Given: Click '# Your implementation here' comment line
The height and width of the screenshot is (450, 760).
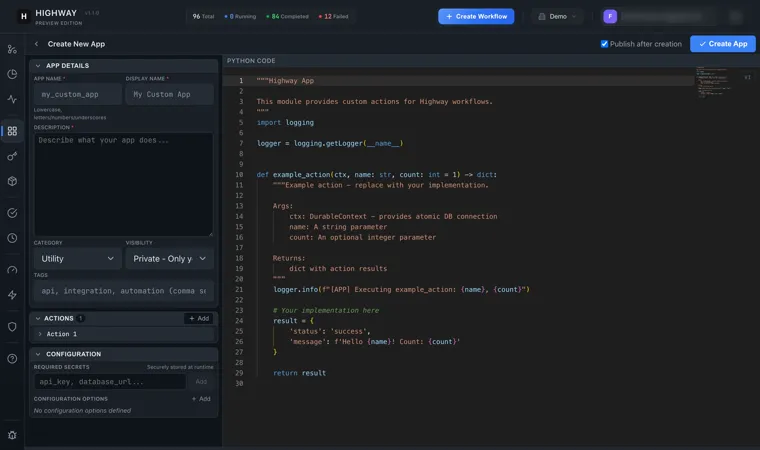Looking at the screenshot, I should tap(326, 310).
